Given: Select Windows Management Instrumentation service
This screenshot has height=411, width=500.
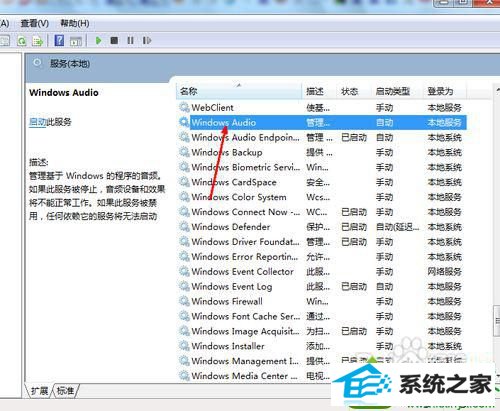Looking at the screenshot, I should [x=321, y=361].
